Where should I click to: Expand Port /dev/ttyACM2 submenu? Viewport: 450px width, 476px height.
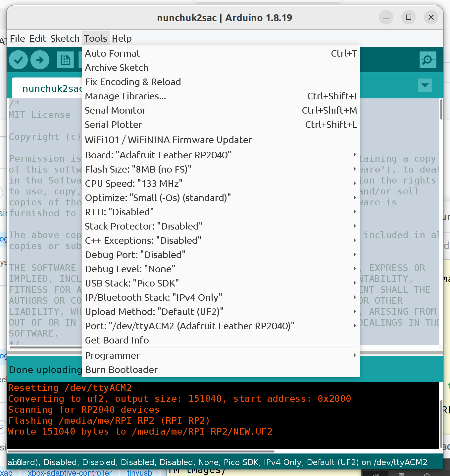221,326
